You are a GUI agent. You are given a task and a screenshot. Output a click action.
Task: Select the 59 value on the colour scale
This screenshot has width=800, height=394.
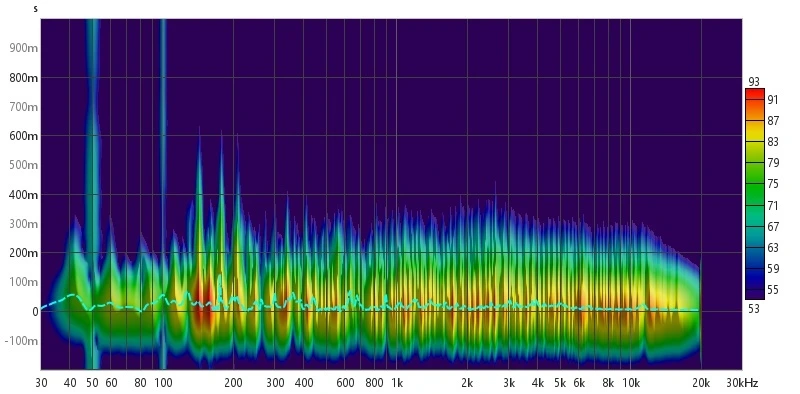coord(773,269)
